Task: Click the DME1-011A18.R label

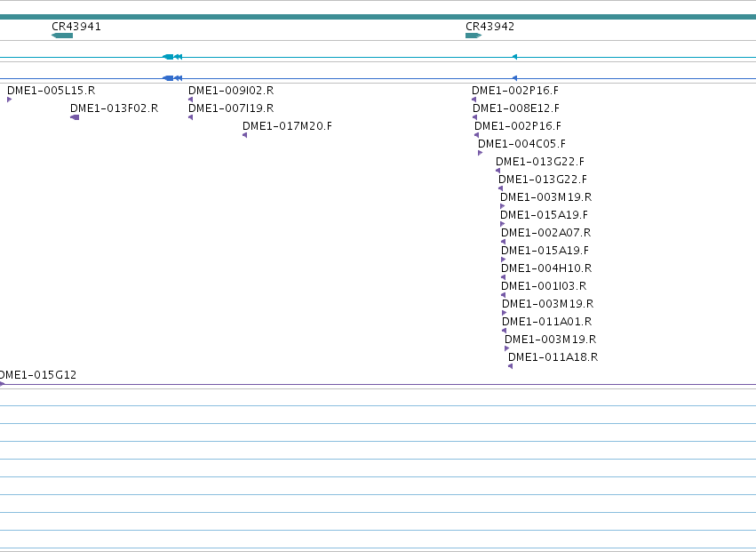Action: (553, 357)
